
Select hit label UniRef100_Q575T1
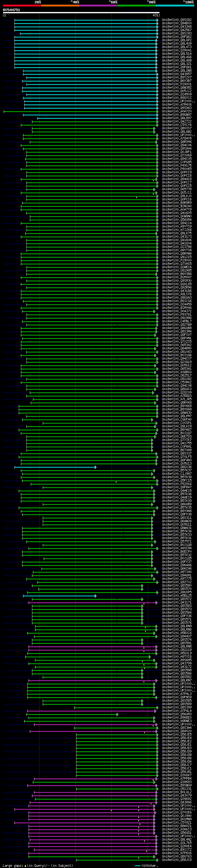click(177, 542)
